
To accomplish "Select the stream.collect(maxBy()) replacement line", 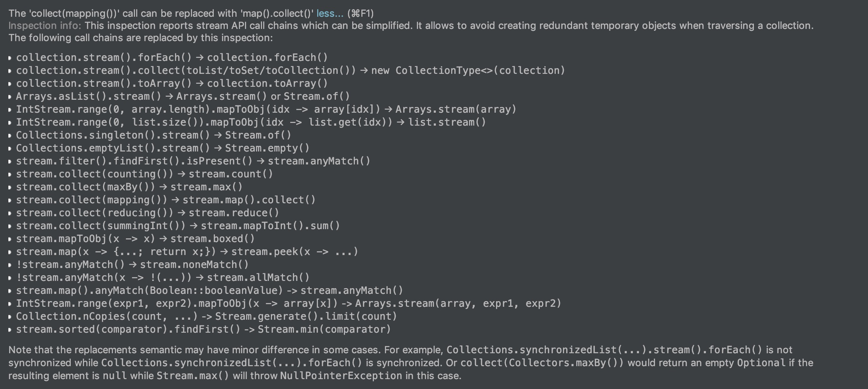I will (129, 187).
